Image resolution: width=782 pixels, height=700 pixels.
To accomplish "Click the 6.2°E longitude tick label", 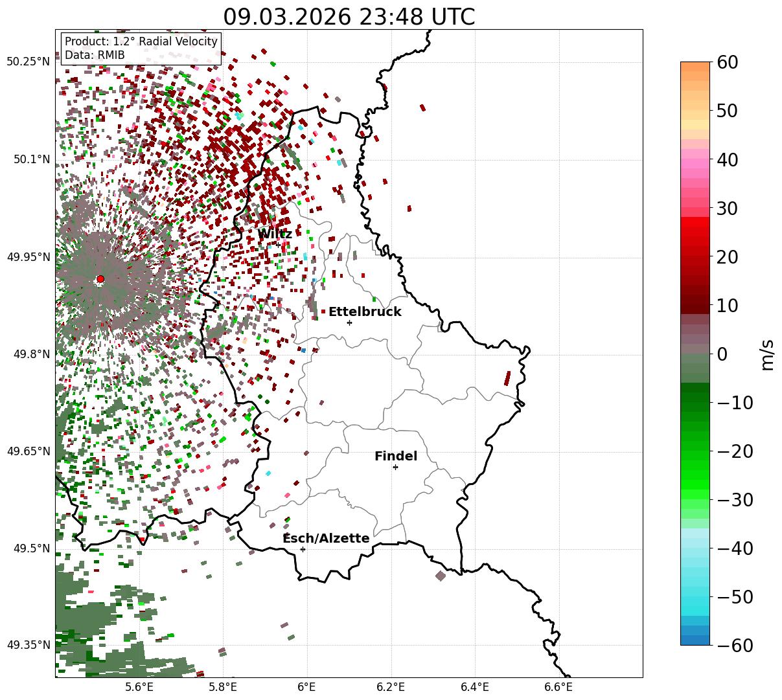I will (x=391, y=687).
